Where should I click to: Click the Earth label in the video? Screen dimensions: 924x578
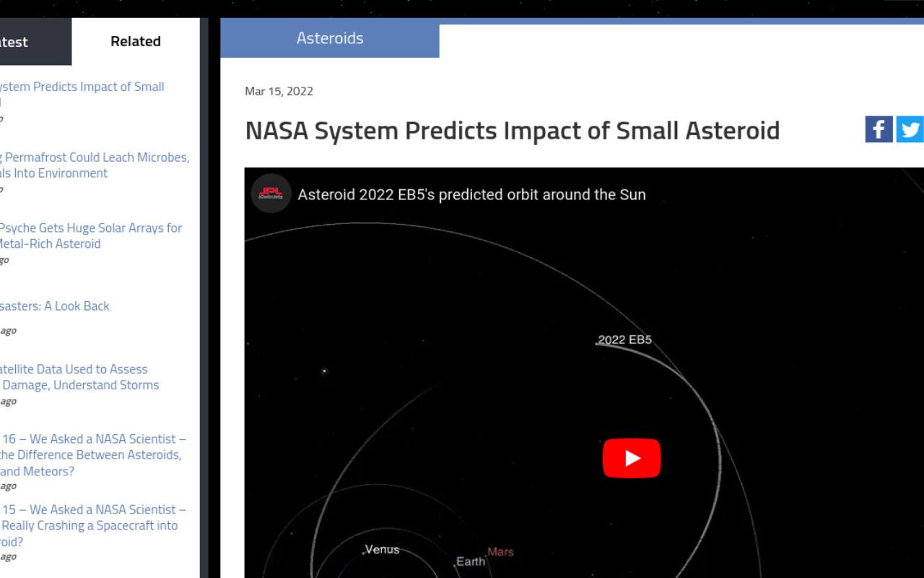471,561
